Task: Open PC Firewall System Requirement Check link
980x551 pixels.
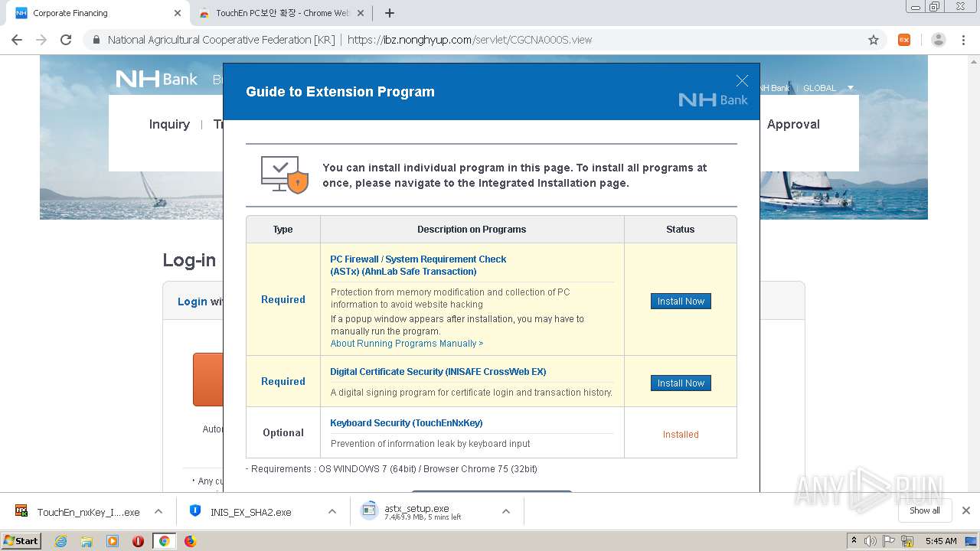Action: pos(418,265)
